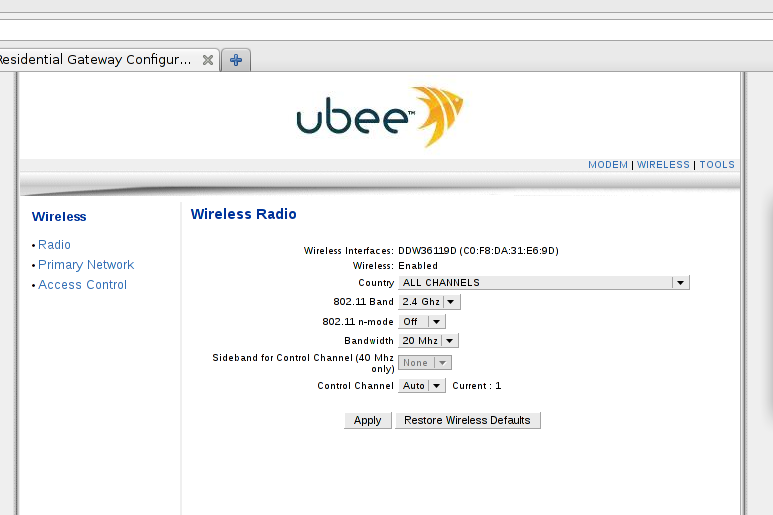Image resolution: width=773 pixels, height=515 pixels.
Task: Open the 802.11 n-mode dropdown
Action: click(x=422, y=322)
